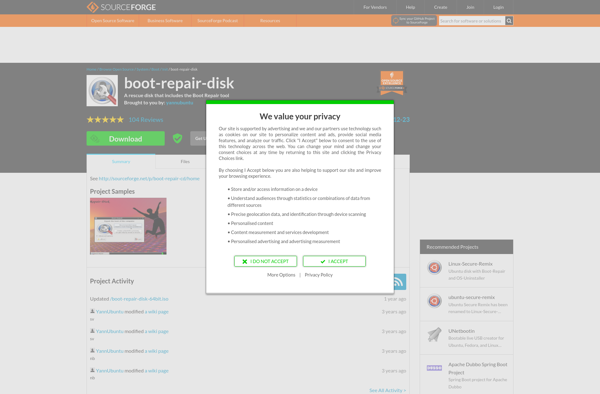Image resolution: width=600 pixels, height=394 pixels.
Task: Click the UNetbootin project icon
Action: coord(434,335)
